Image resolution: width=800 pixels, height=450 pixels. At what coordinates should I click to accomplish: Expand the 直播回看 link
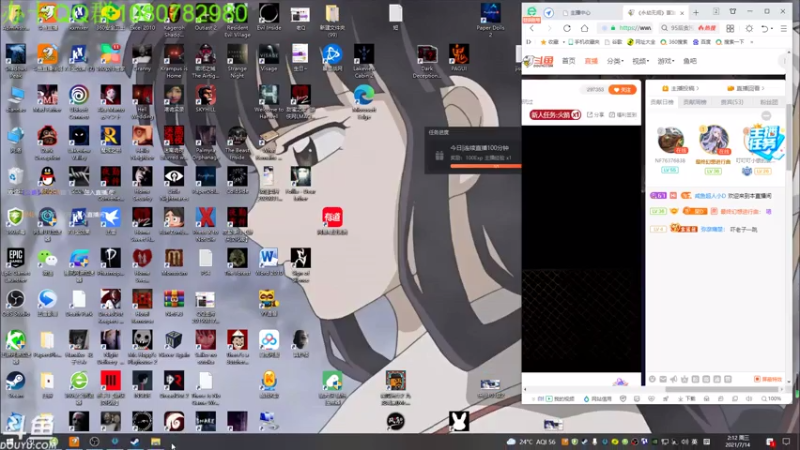coord(745,88)
